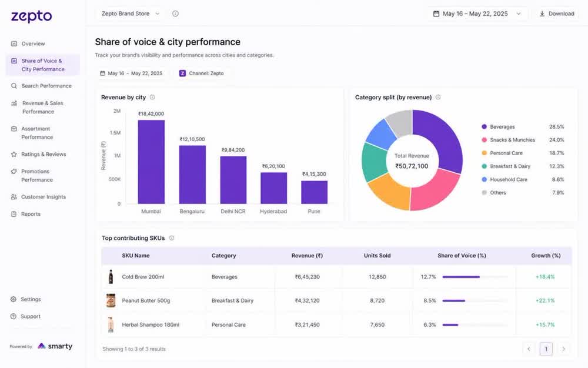This screenshot has width=588, height=368.
Task: Click the Revenue (₹) column header
Action: pos(307,256)
